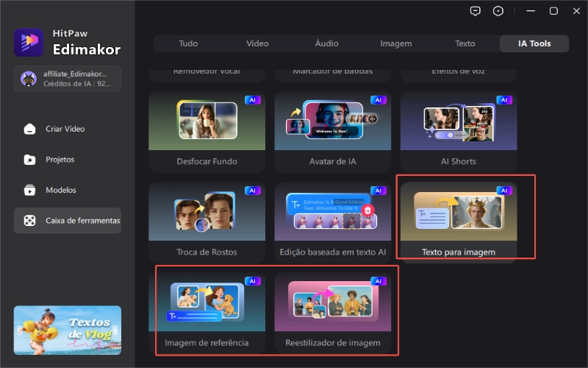This screenshot has height=368, width=588.
Task: Click the Reestilizador de imagem label
Action: [333, 343]
